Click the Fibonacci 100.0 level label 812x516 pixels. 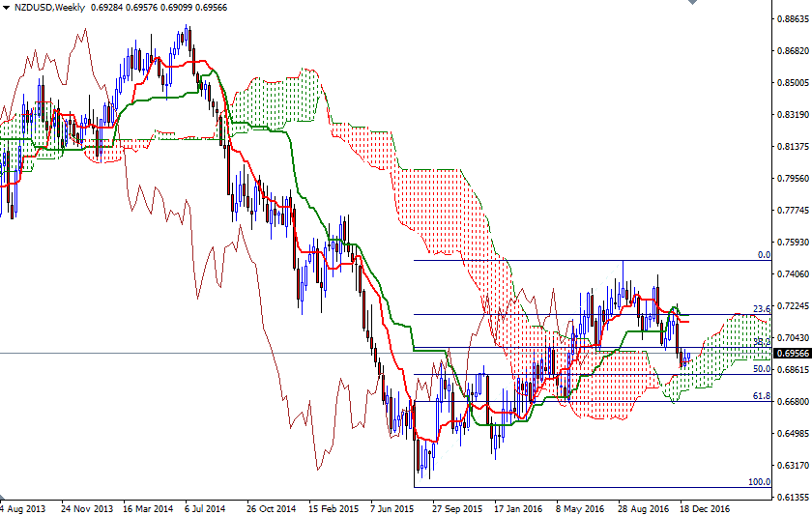coord(760,482)
